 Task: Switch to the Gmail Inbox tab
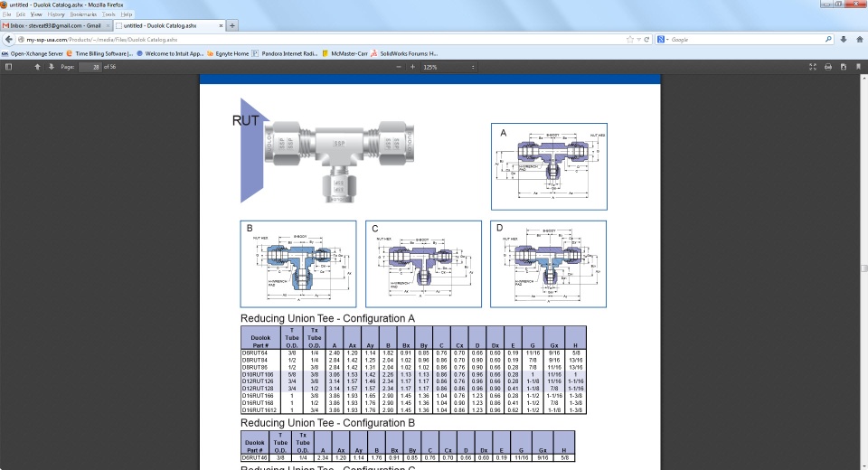click(52, 25)
